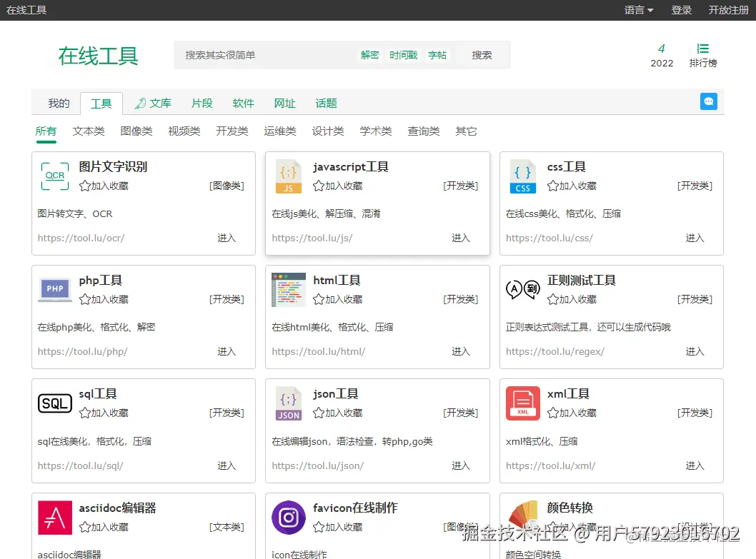Switch to the 我的 tab

tap(59, 103)
